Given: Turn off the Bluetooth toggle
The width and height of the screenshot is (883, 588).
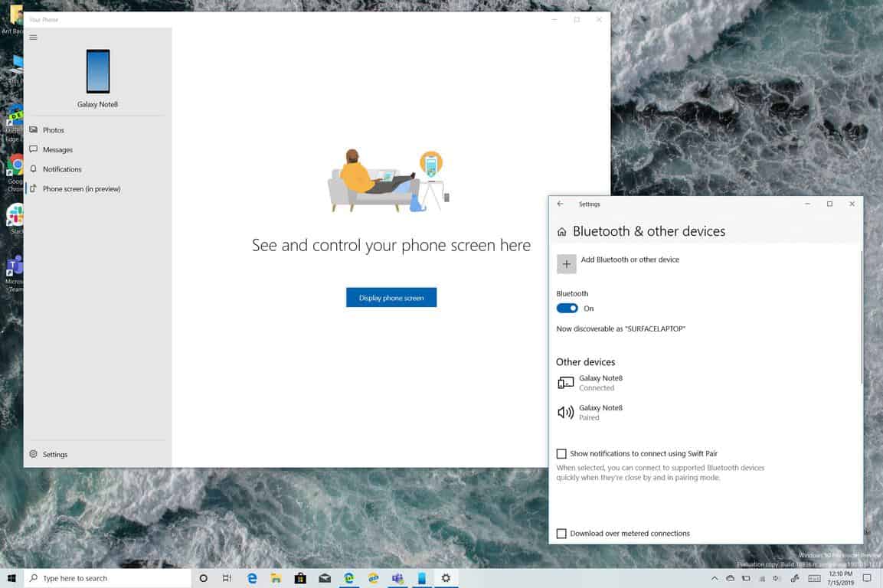Looking at the screenshot, I should pyautogui.click(x=567, y=309).
